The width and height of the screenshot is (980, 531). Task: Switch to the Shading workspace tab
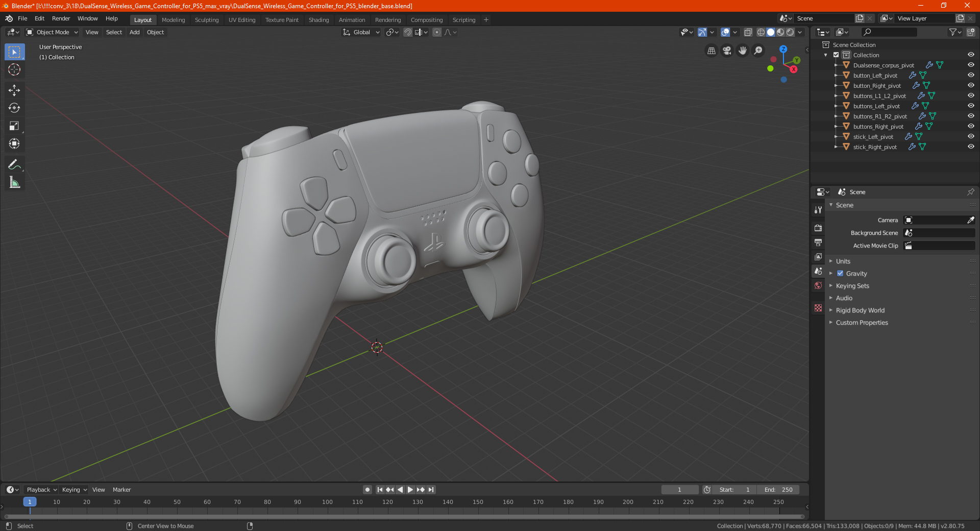coord(318,20)
